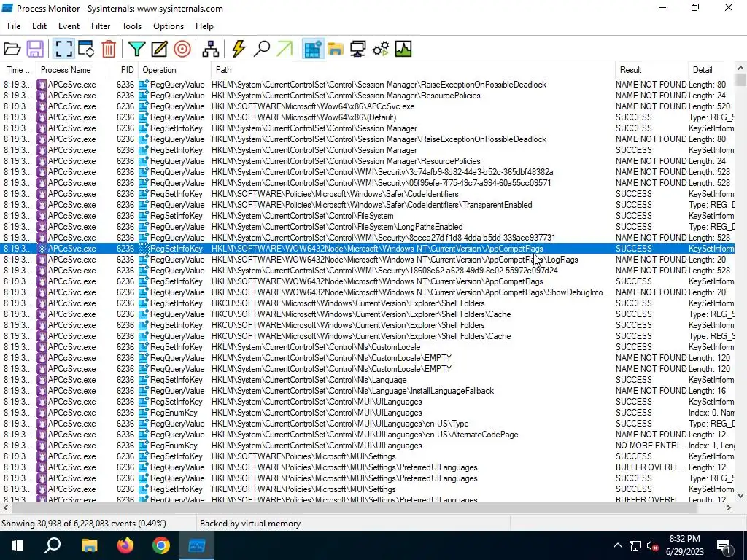The image size is (747, 560).
Task: Click the Detail column header
Action: pyautogui.click(x=711, y=70)
